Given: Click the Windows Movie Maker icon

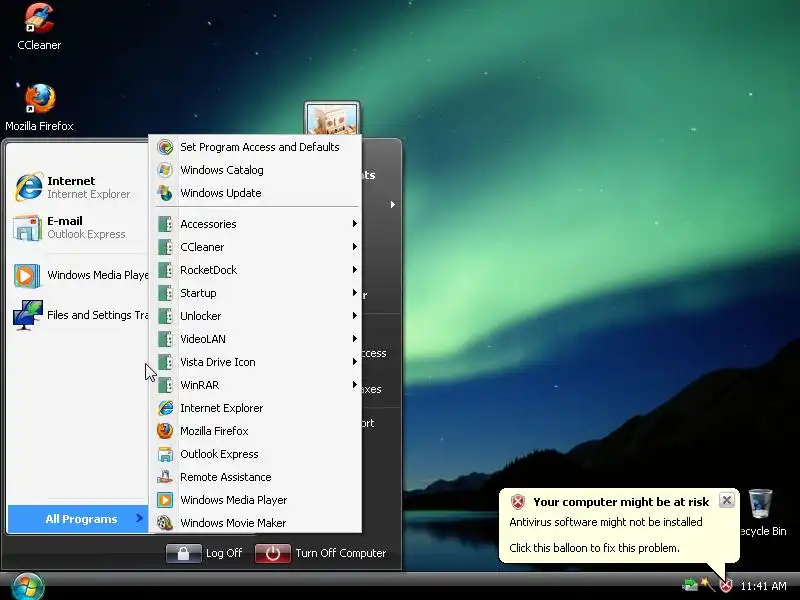Looking at the screenshot, I should click(x=165, y=522).
